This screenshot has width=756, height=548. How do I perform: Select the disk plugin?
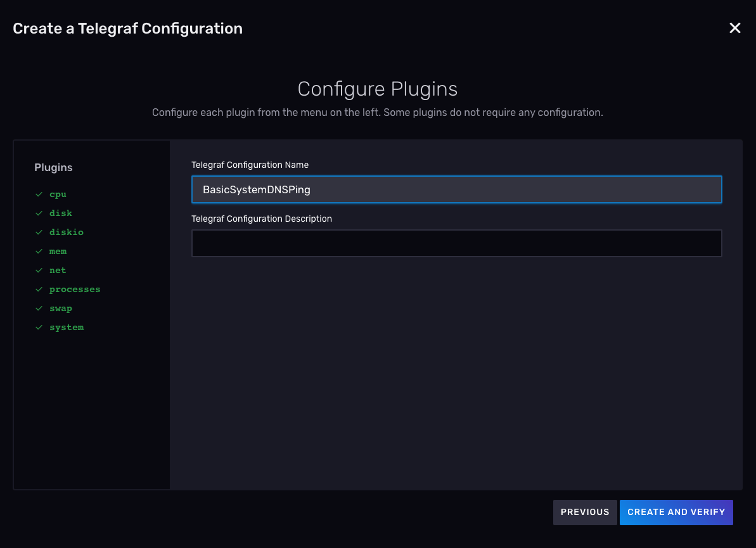point(61,213)
